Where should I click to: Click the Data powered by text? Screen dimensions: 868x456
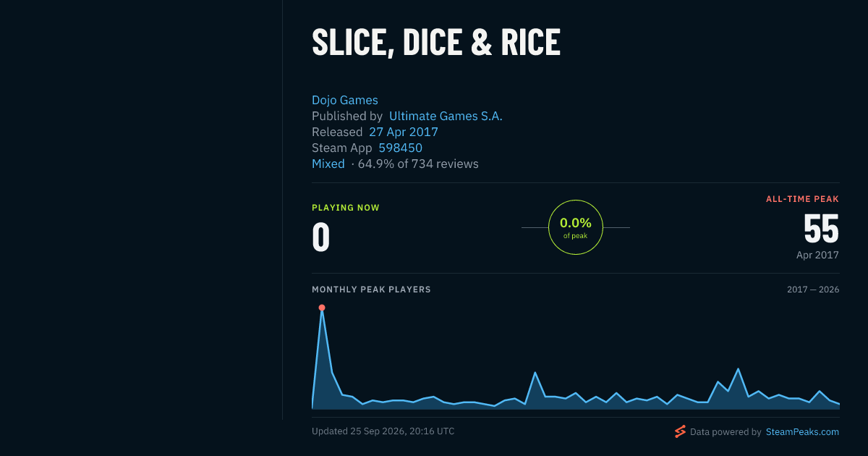tap(726, 432)
